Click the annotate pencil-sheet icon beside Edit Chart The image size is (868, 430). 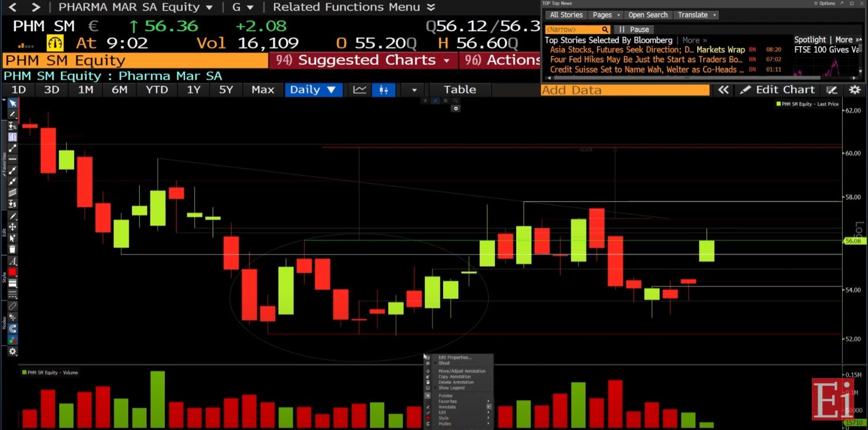point(832,90)
